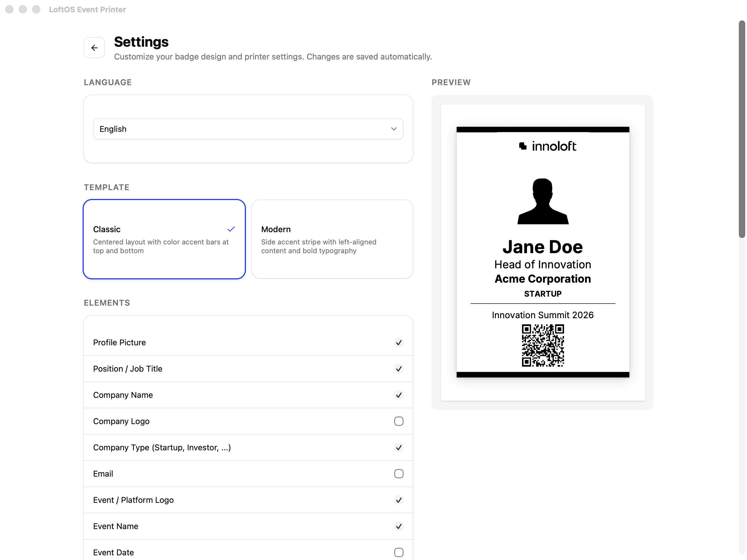Image resolution: width=747 pixels, height=560 pixels.
Task: Click the 'LoftOS Event Printer' window title
Action: tap(88, 9)
